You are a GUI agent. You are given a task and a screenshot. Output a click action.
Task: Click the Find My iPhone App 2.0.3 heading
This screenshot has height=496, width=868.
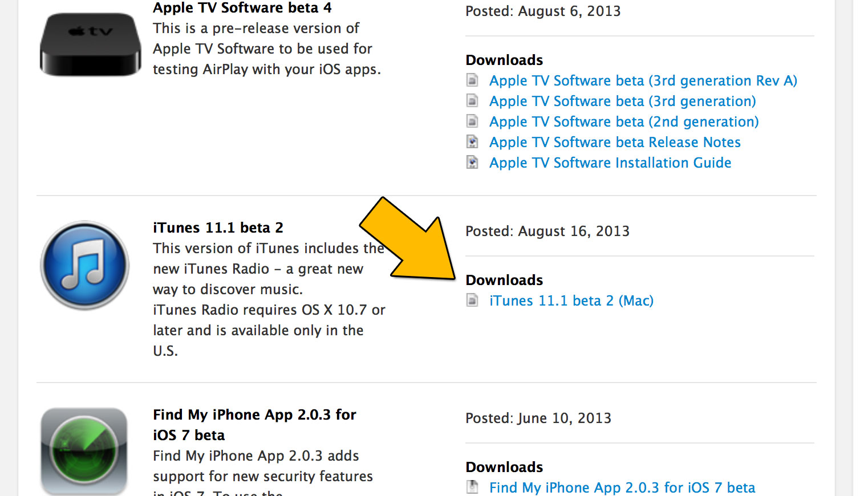(x=254, y=415)
